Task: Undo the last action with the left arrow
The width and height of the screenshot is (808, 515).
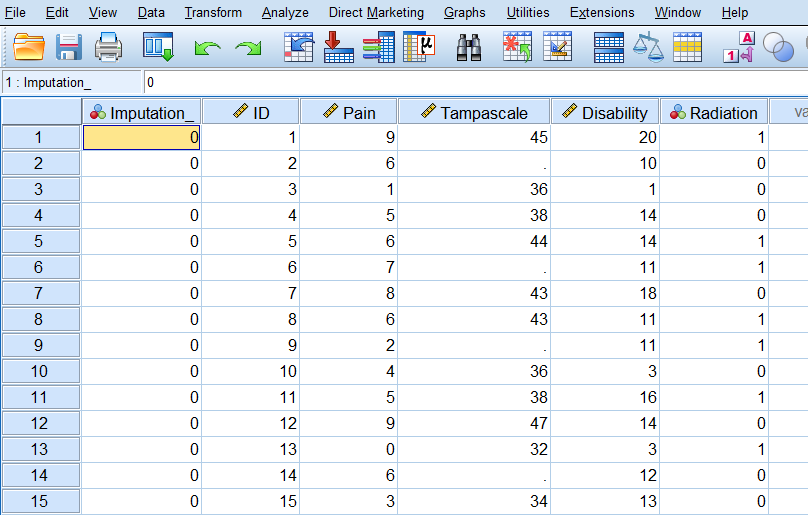Action: (208, 48)
